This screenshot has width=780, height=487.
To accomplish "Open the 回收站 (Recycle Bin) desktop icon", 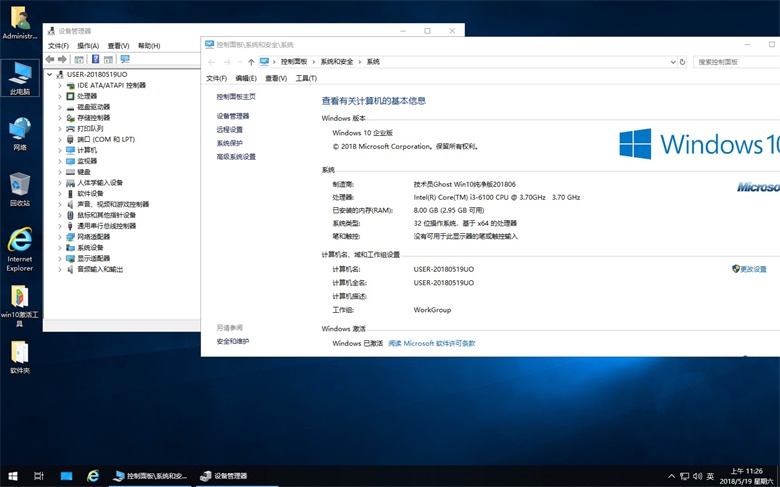I will tap(19, 184).
